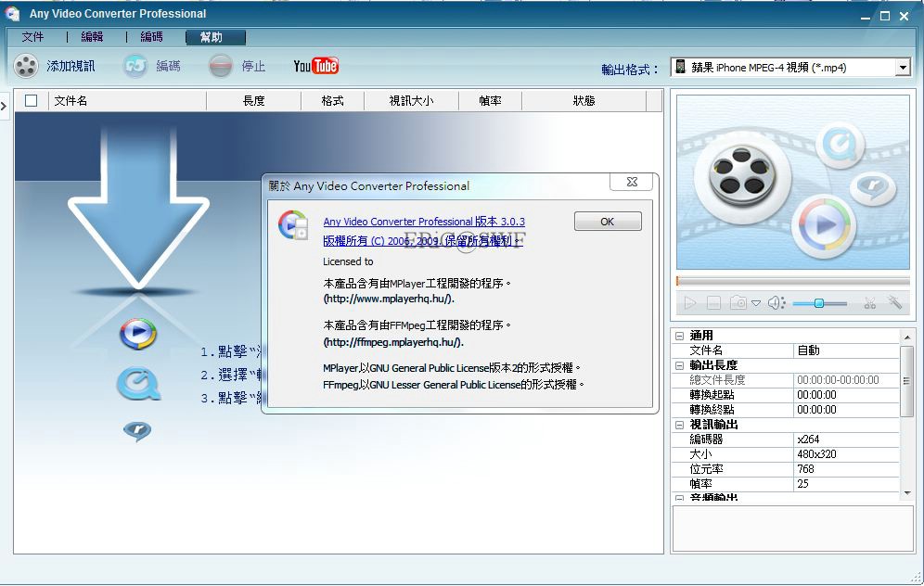Maximize the Any Video Converter window
The height and width of the screenshot is (586, 924).
tap(884, 17)
